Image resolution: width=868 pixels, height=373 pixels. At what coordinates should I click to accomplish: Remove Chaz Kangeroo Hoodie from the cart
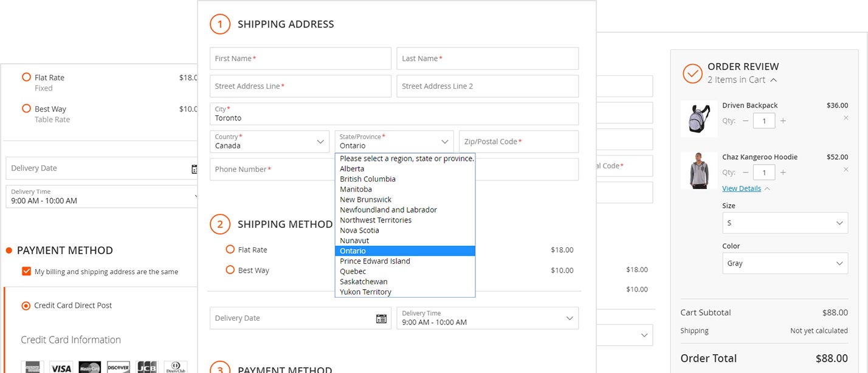(x=846, y=169)
